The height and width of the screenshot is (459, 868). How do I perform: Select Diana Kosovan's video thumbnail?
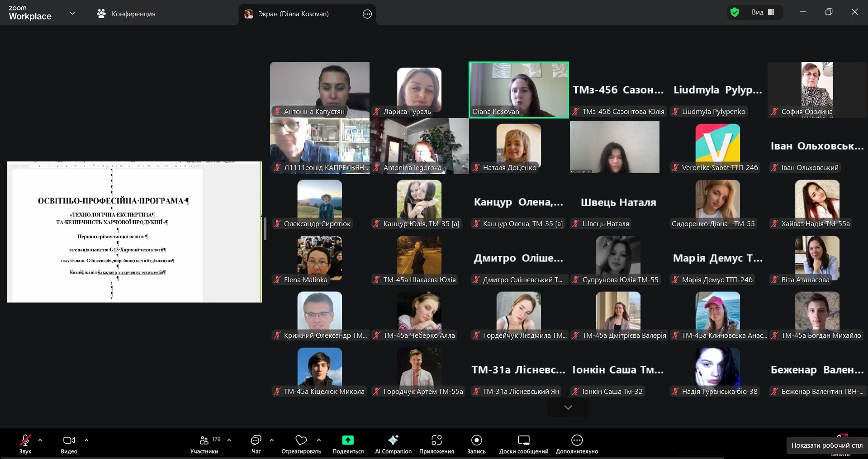point(518,90)
